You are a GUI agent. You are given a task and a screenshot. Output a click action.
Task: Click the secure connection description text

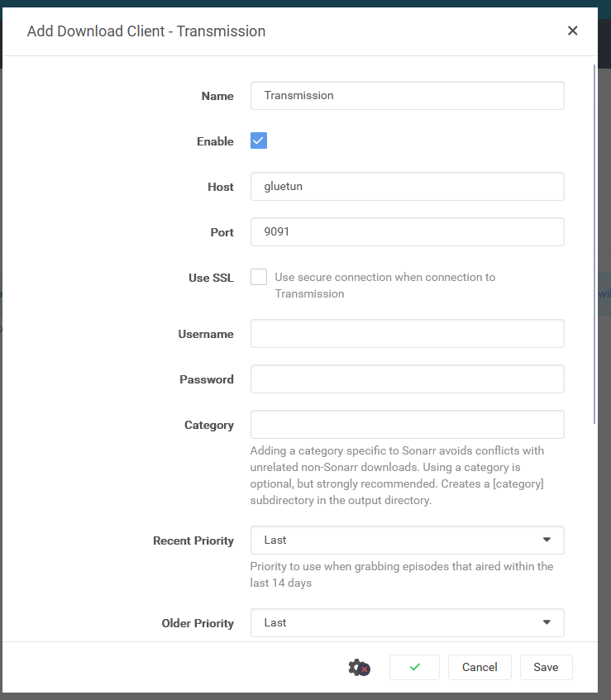click(384, 285)
